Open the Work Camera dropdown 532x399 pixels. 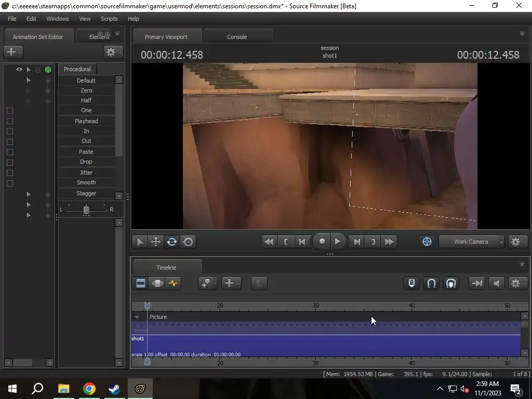point(472,242)
